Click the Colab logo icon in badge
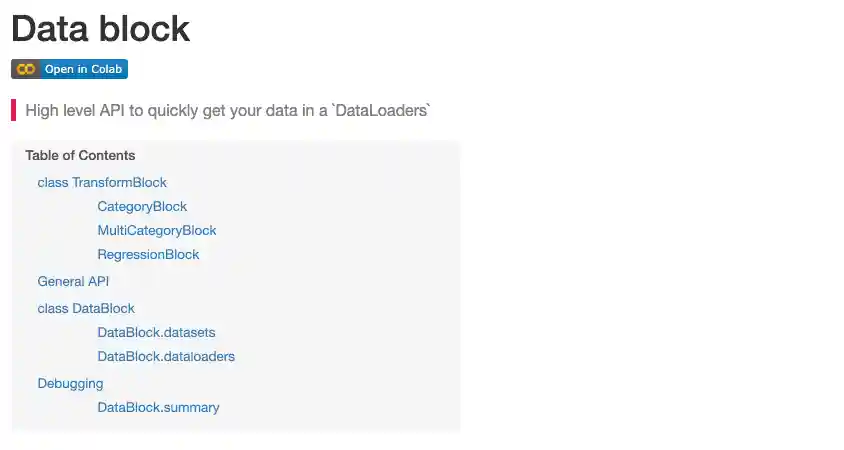The height and width of the screenshot is (450, 844). [25, 69]
